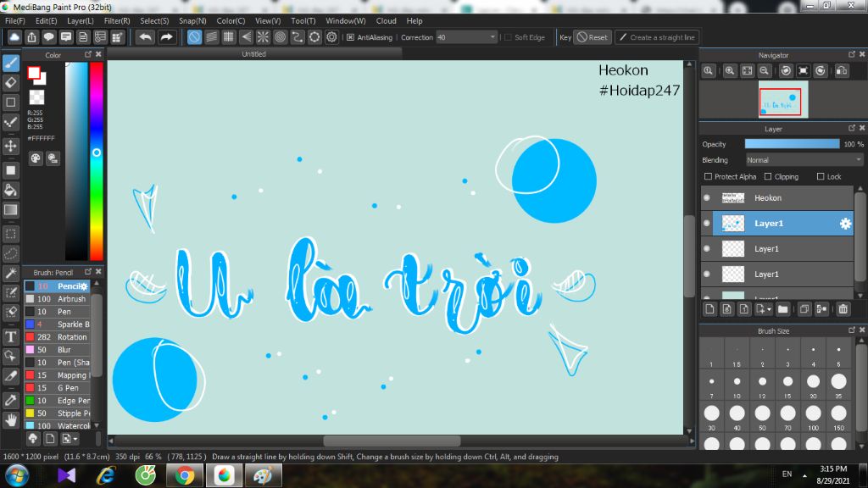This screenshot has width=868, height=488.
Task: Click the Reset button
Action: [x=593, y=37]
